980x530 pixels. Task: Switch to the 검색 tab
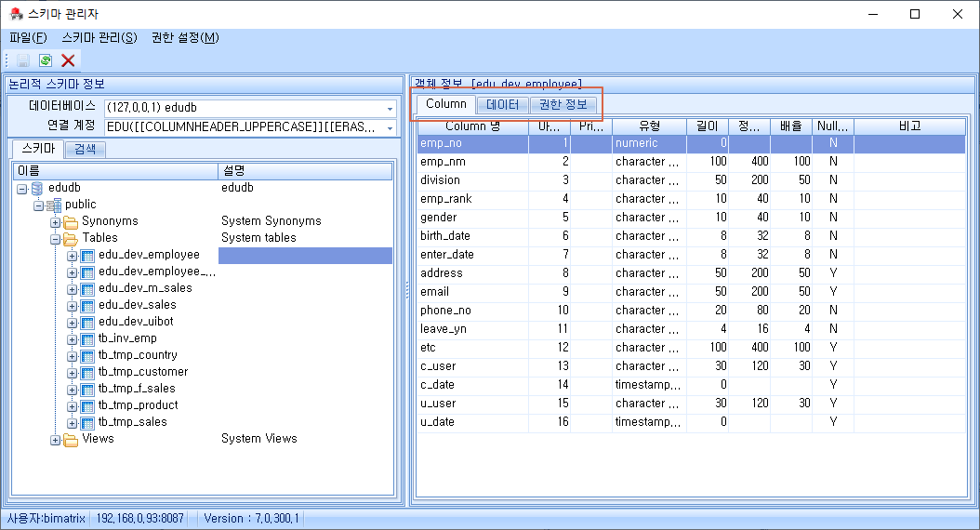tap(85, 150)
